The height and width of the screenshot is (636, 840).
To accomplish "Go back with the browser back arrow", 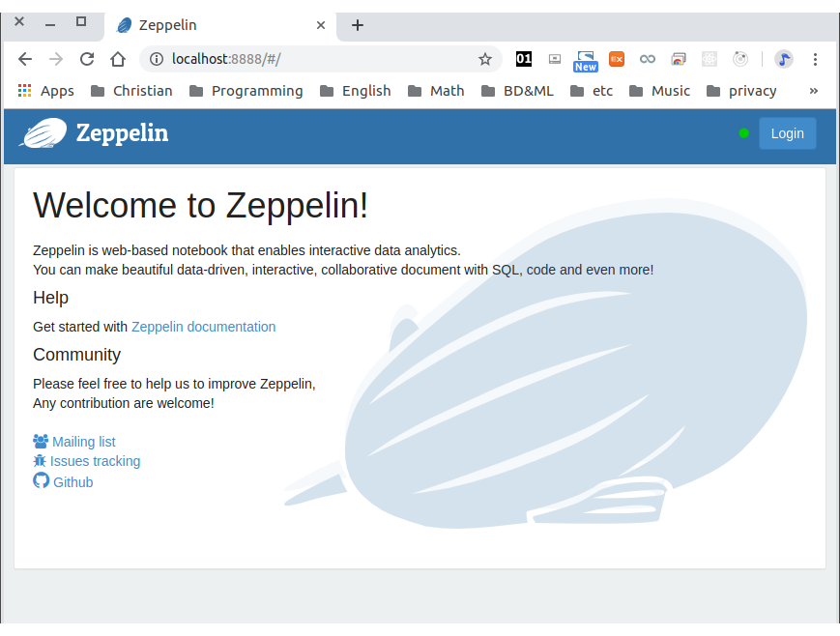I will point(25,59).
